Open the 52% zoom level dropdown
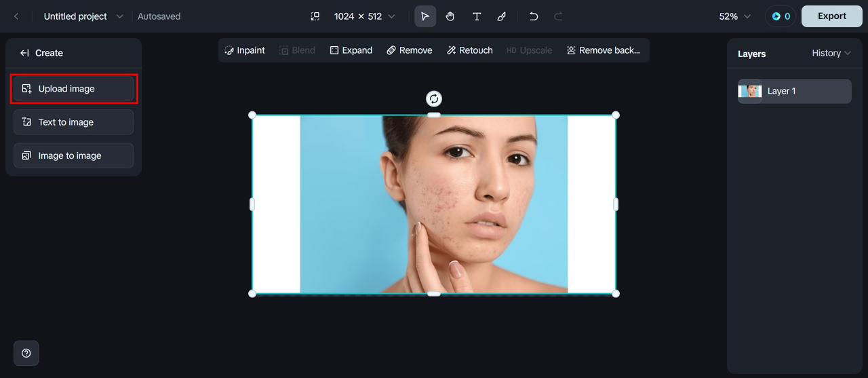 coord(735,16)
